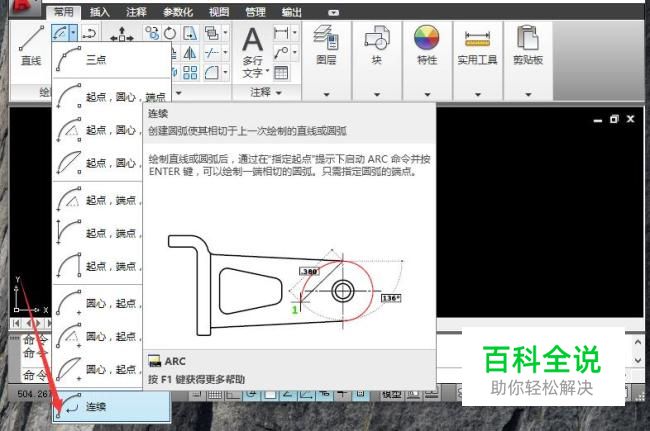Expand the arrow below 块

pos(376,94)
